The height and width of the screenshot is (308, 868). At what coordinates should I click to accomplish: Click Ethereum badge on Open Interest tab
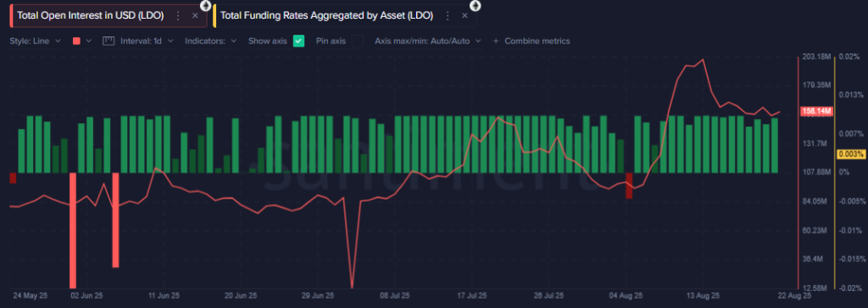point(205,6)
